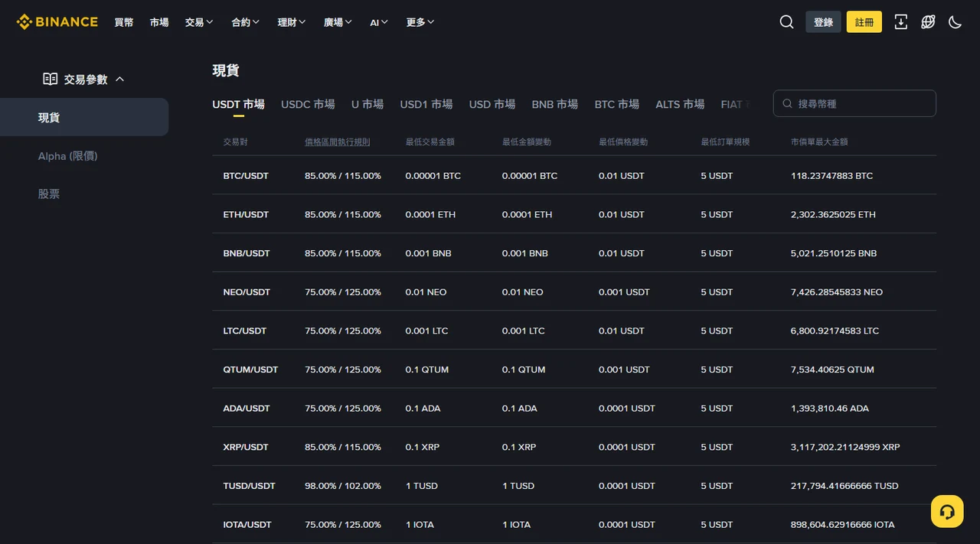Screen dimensions: 980x544
Task: Click the 2,302.3625025 ETH value
Action: tap(833, 214)
